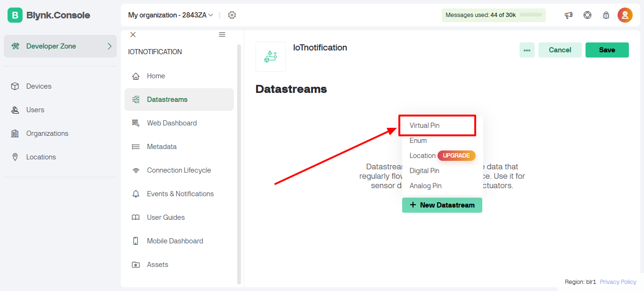Open the Mobile Dashboard tab

[x=179, y=241]
